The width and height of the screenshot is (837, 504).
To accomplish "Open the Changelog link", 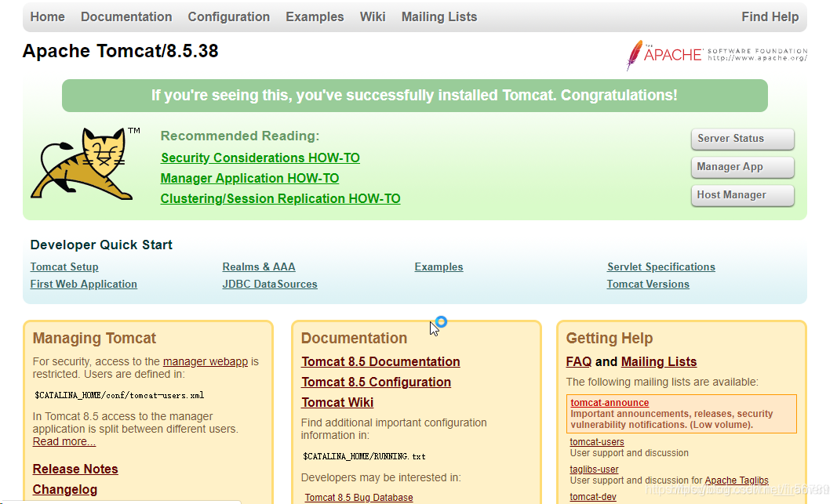I will pos(65,490).
